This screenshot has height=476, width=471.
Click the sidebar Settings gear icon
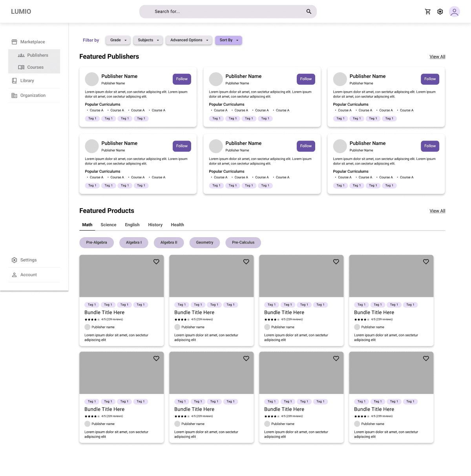pyautogui.click(x=14, y=260)
